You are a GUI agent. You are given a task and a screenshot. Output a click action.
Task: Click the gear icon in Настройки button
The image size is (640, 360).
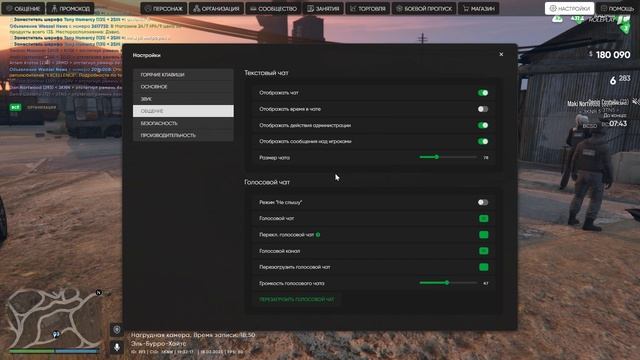pyautogui.click(x=553, y=8)
